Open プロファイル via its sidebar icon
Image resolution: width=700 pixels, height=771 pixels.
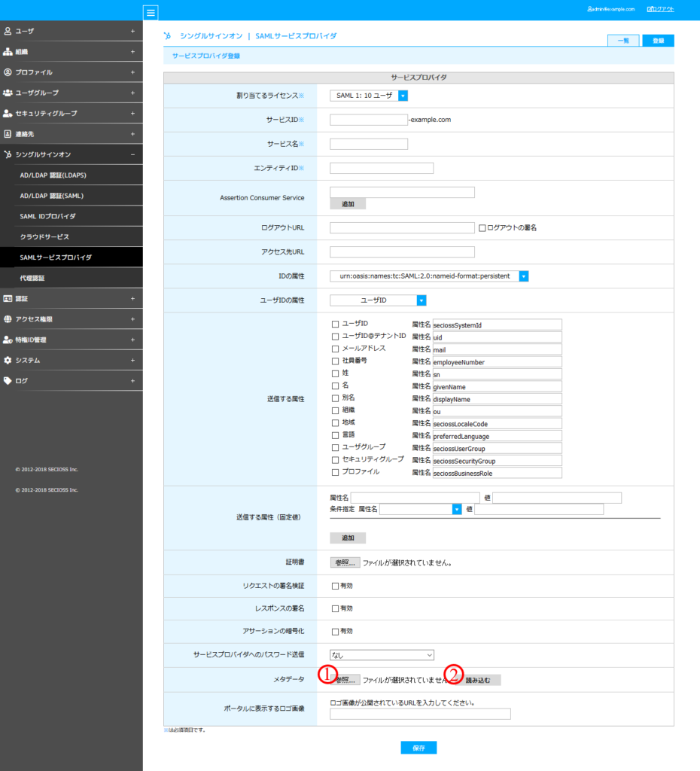9,72
